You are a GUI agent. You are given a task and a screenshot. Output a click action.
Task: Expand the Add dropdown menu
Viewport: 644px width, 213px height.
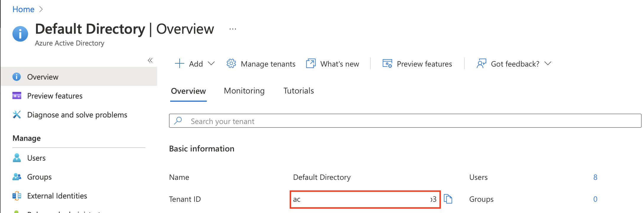211,64
